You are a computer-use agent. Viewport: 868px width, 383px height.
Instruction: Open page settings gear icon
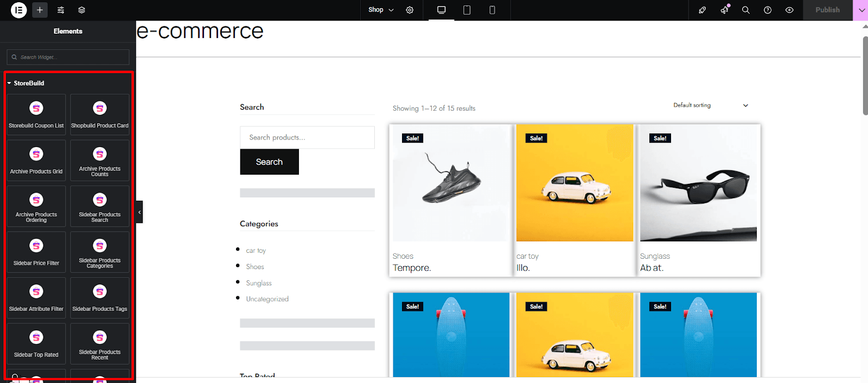[410, 10]
